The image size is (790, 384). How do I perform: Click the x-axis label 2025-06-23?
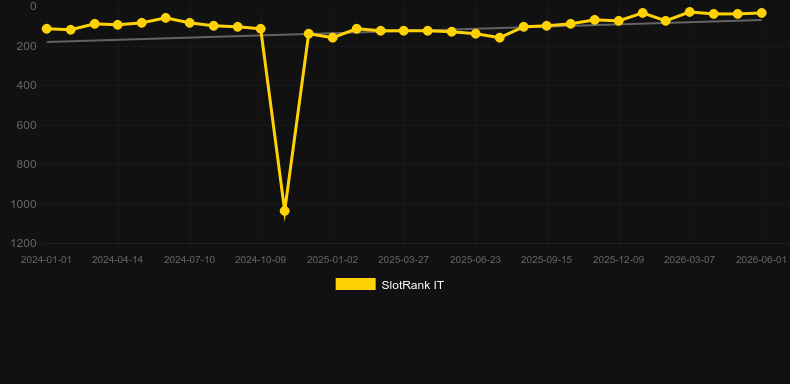475,260
